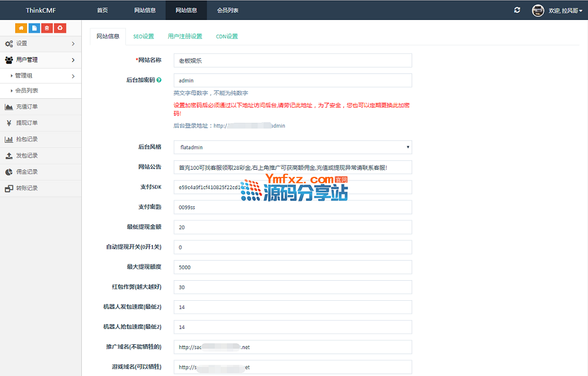Viewport: 588px width, 376px height.
Task: Switch to the 用户注册设置 tab
Action: pyautogui.click(x=185, y=36)
